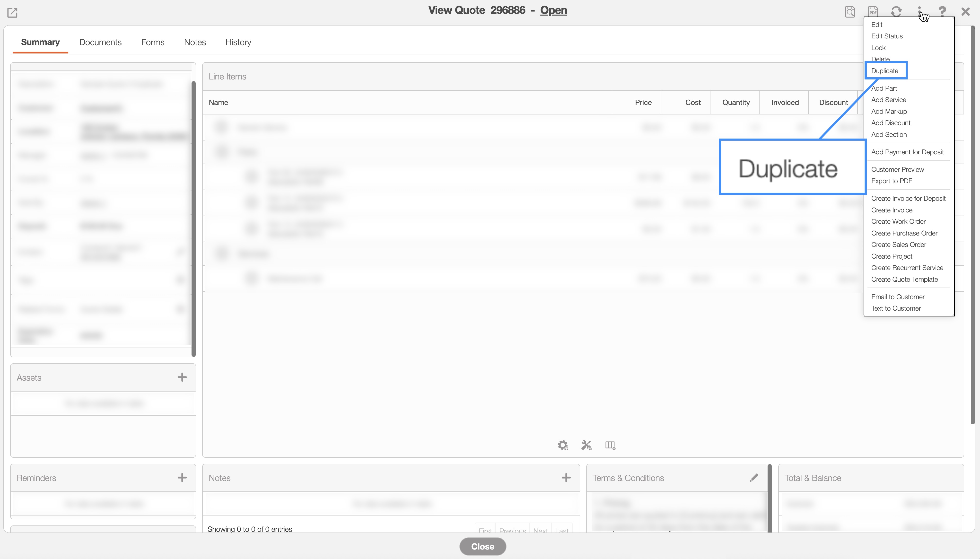Edit Terms & Conditions with pencil icon
Viewport: 980px width, 559px height.
point(754,478)
